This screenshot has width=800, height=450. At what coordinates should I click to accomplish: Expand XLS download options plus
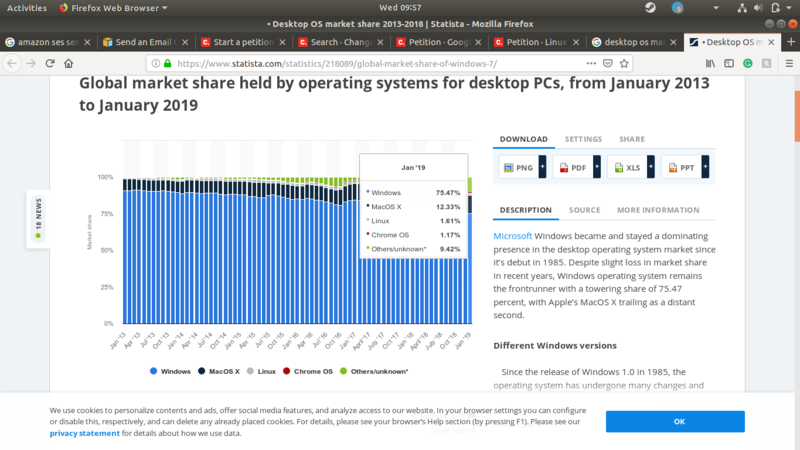[651, 167]
